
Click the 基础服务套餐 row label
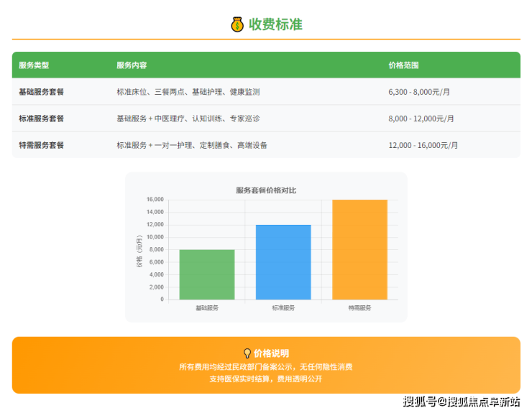[x=41, y=92]
